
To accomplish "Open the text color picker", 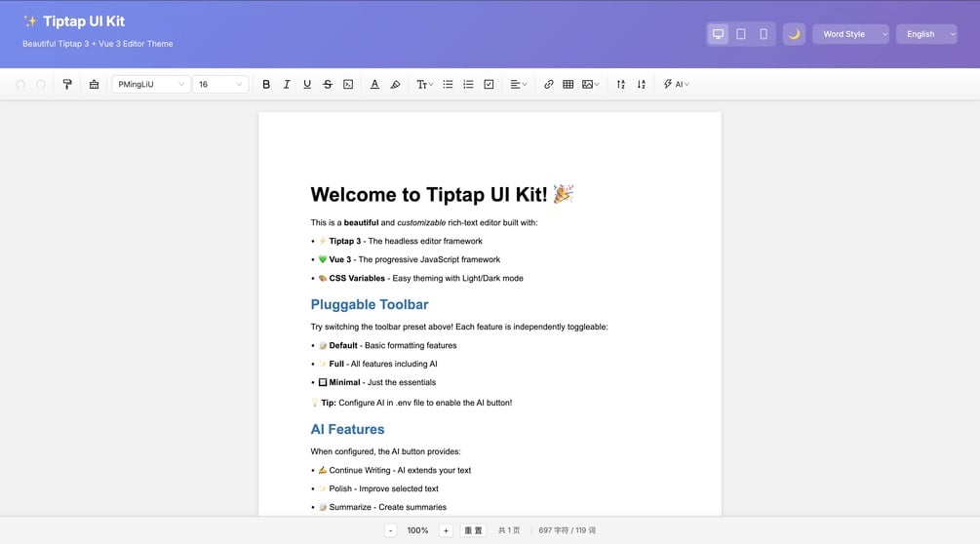I will click(x=374, y=84).
